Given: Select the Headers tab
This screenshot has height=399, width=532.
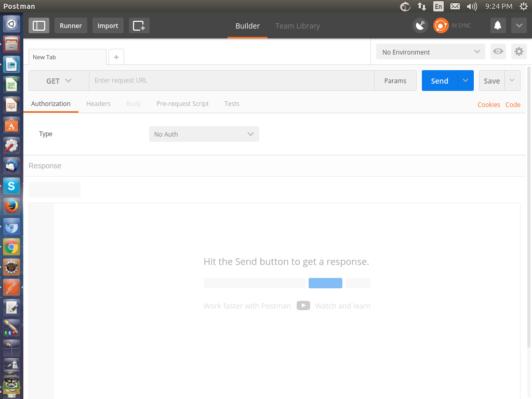Looking at the screenshot, I should [x=98, y=104].
